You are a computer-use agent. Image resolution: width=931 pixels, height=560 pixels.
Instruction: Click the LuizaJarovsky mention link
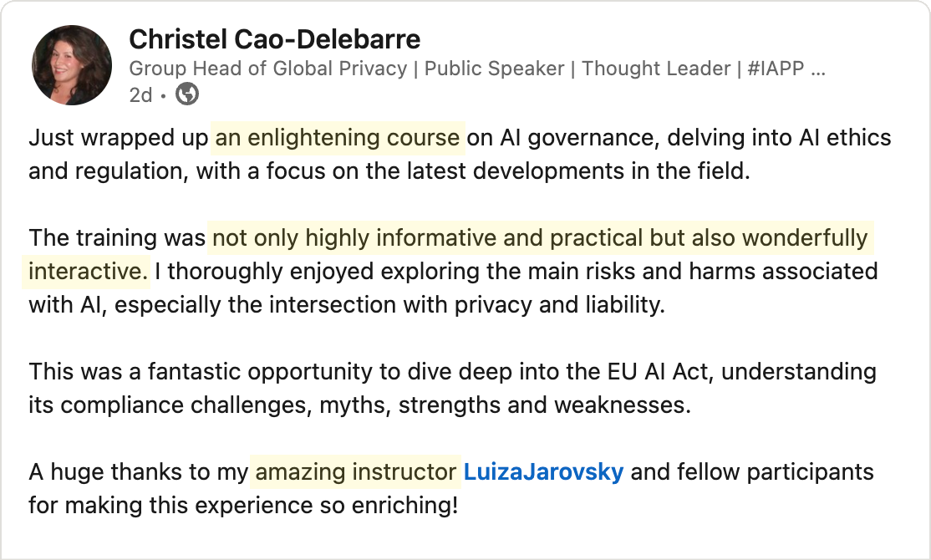coord(543,472)
